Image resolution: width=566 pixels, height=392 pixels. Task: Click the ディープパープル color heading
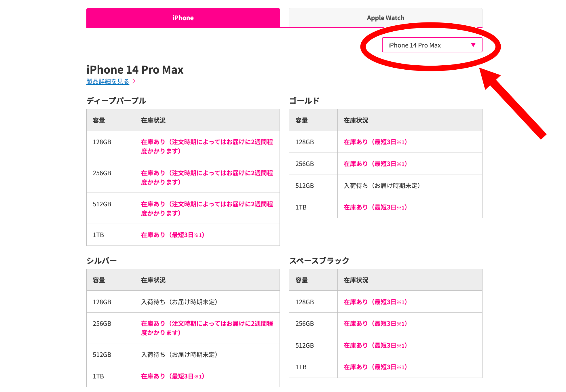coord(116,101)
